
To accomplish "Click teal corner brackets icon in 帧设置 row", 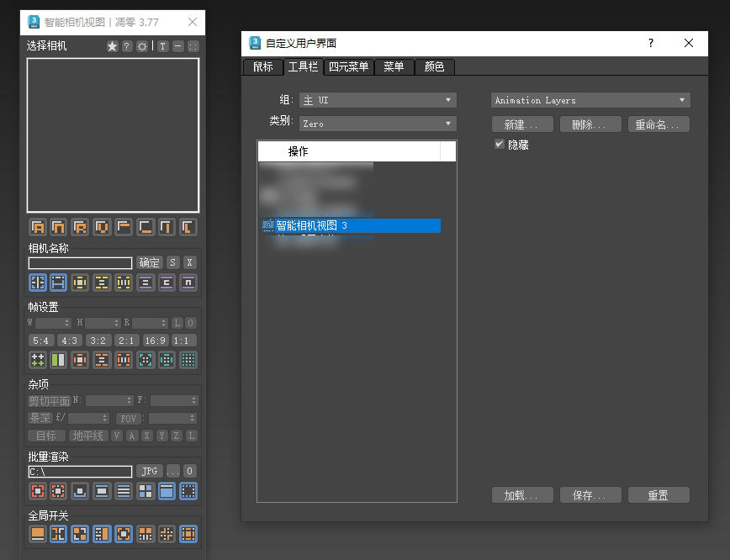I will pos(145,360).
